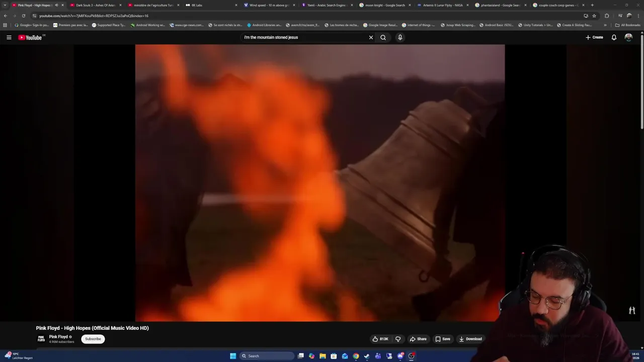Open Task View on the taskbar
Viewport: 644px width, 362px height.
300,356
